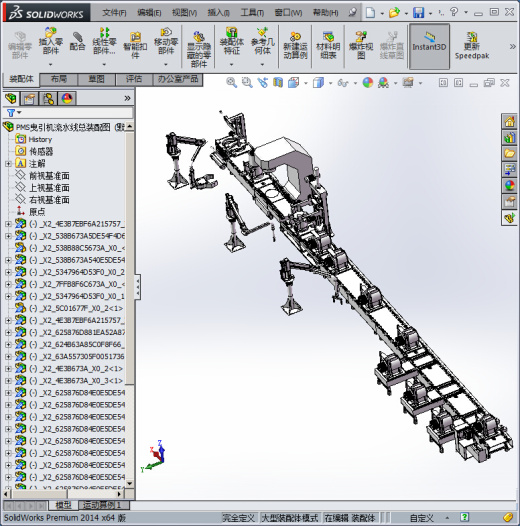The height and width of the screenshot is (526, 520).
Task: Select the 前视基准面 front plane item
Action: [x=49, y=176]
